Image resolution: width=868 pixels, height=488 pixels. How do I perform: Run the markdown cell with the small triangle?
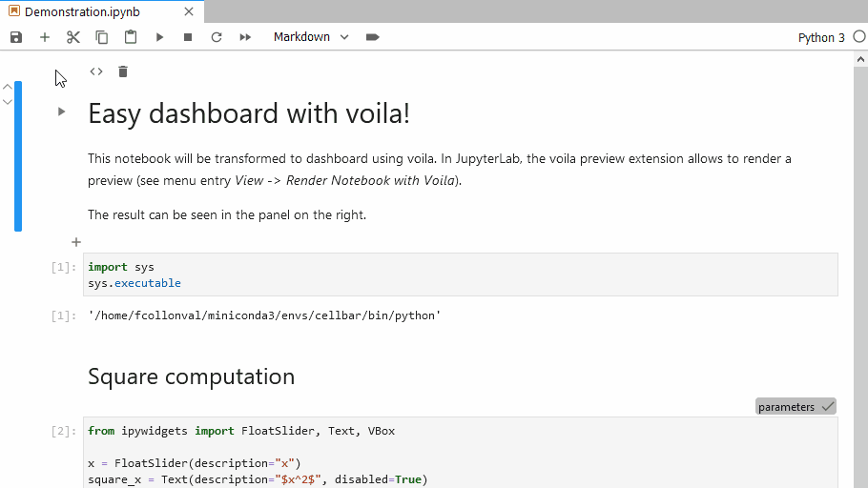coord(61,112)
